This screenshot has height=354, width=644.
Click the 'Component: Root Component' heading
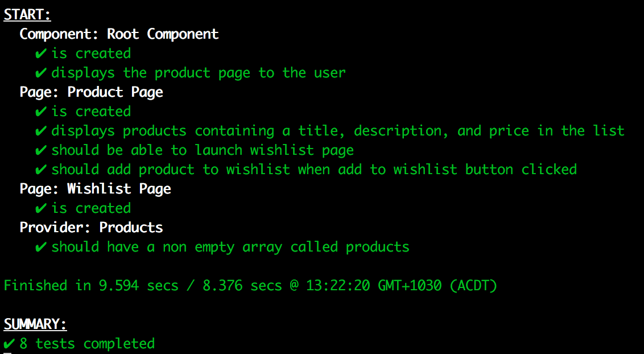[x=119, y=34]
